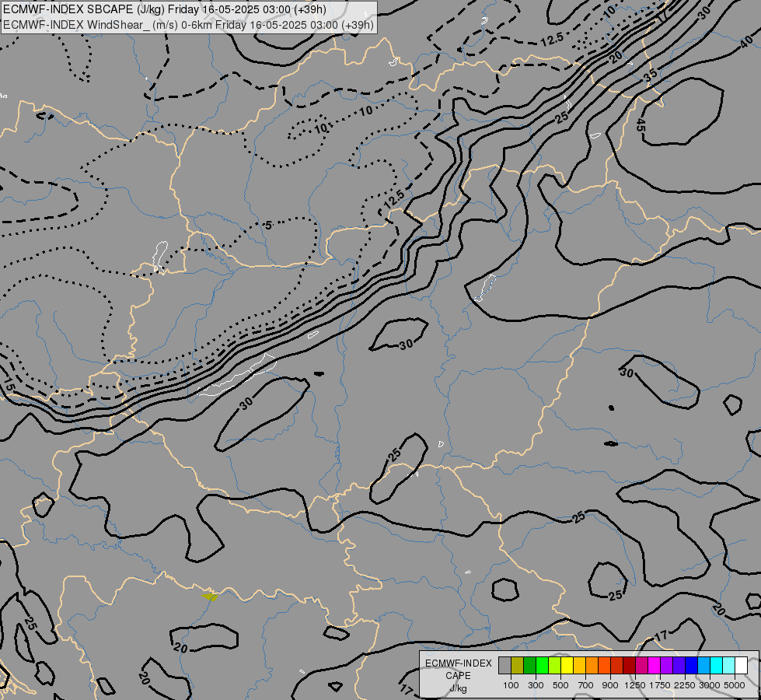This screenshot has width=761, height=700.
Task: Click the '5' dotted contour label
Action: coord(268,225)
